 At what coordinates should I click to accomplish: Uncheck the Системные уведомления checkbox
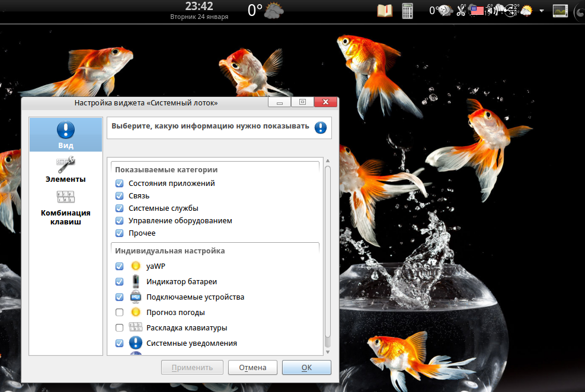click(x=119, y=343)
